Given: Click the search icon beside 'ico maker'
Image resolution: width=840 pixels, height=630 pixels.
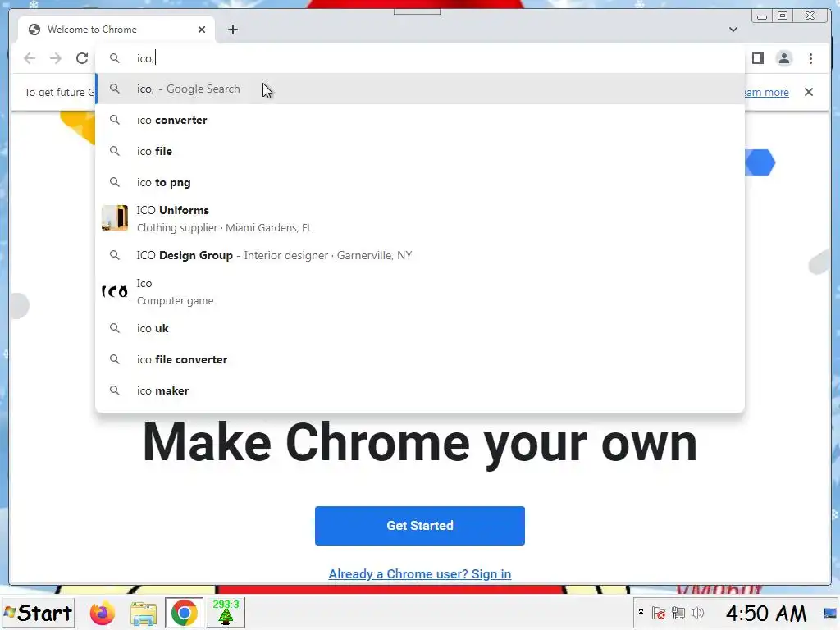Looking at the screenshot, I should 115,390.
